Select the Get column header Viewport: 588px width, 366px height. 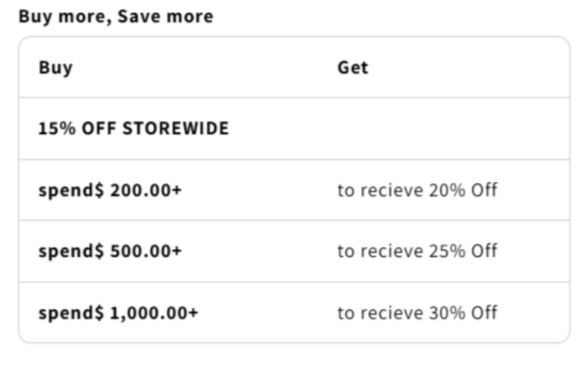352,67
